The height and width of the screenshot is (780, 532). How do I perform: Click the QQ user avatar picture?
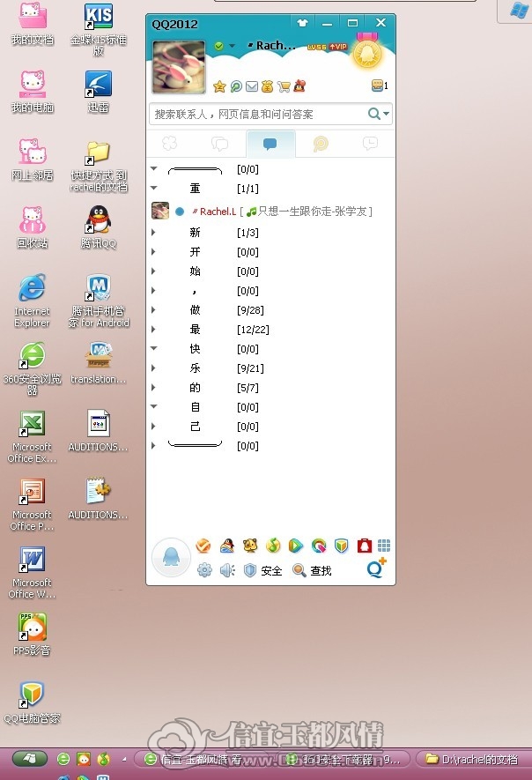tap(179, 67)
